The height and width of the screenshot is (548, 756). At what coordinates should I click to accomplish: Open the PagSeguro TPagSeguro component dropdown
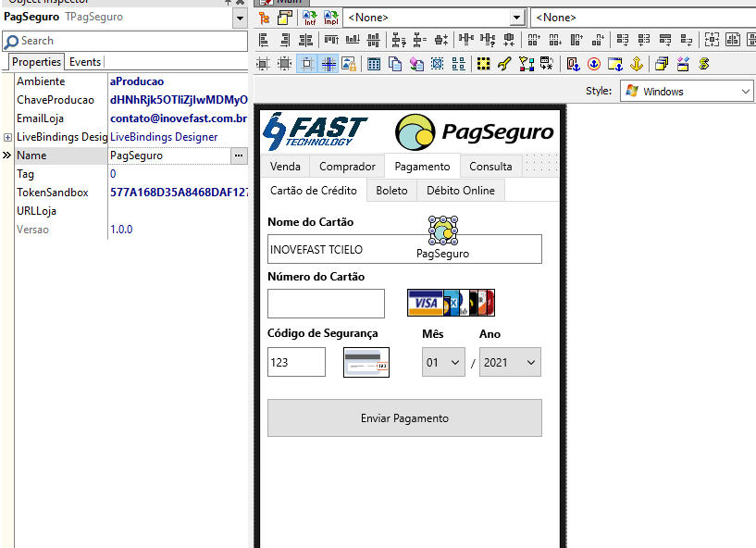click(x=240, y=19)
